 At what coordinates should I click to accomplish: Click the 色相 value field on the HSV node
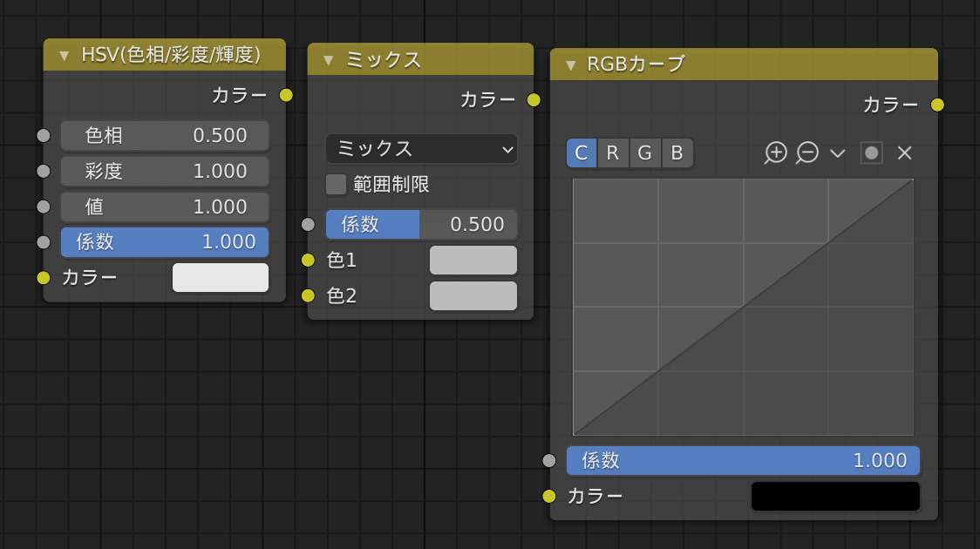(x=165, y=135)
